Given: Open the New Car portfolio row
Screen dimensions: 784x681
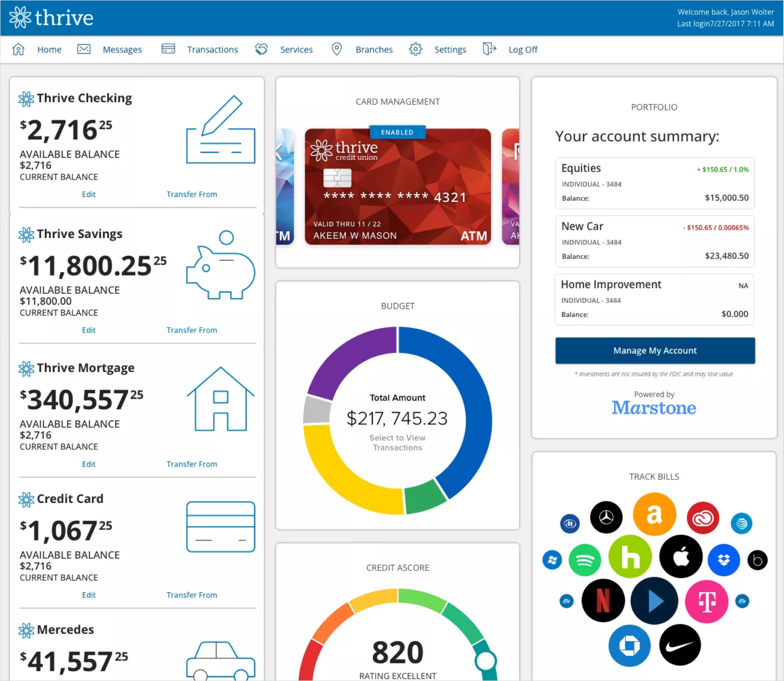Looking at the screenshot, I should point(655,241).
